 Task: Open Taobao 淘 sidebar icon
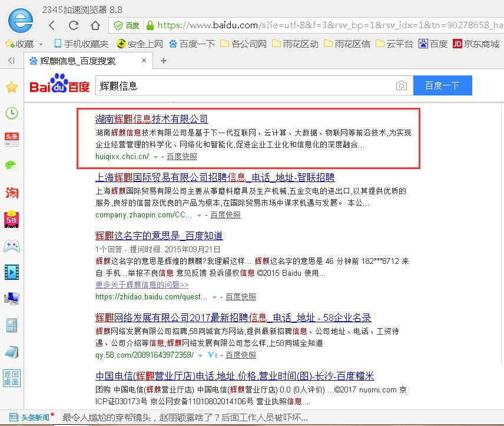tap(12, 193)
